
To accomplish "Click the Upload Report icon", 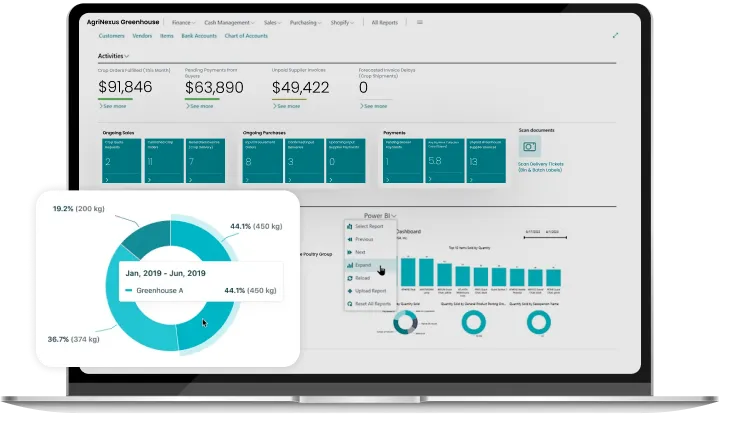I will point(349,290).
